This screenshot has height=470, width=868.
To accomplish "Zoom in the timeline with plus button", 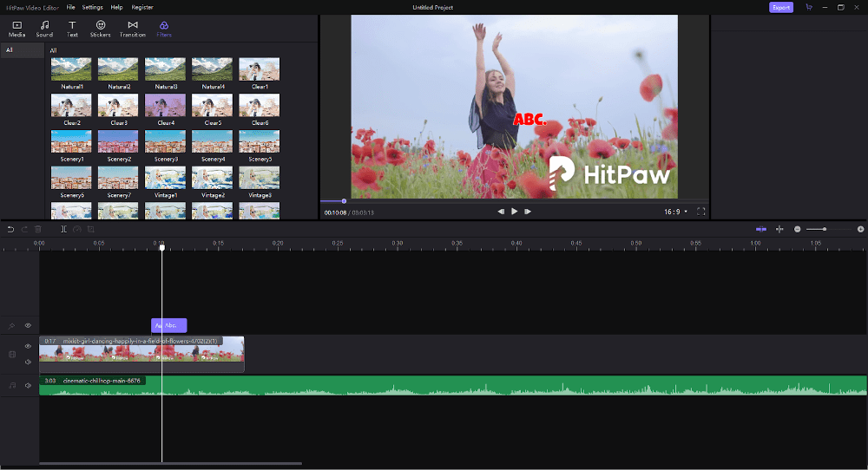I will click(861, 229).
